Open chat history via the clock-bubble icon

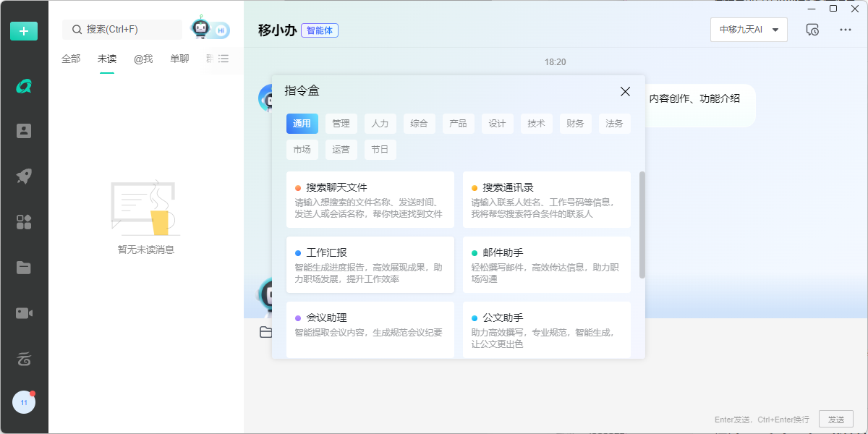click(x=811, y=30)
